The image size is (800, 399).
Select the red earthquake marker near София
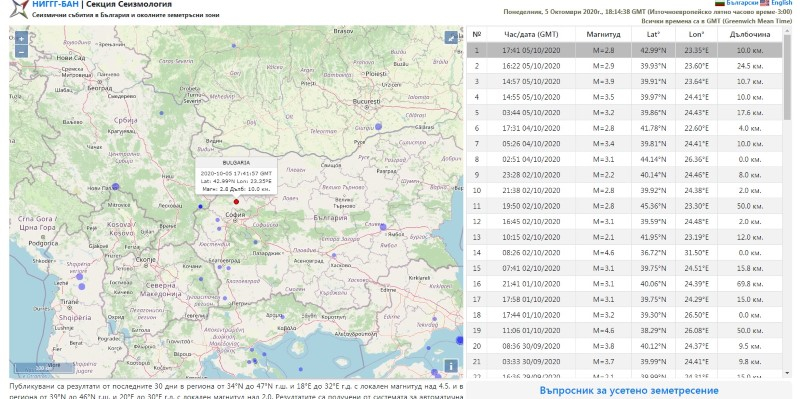[x=236, y=202]
